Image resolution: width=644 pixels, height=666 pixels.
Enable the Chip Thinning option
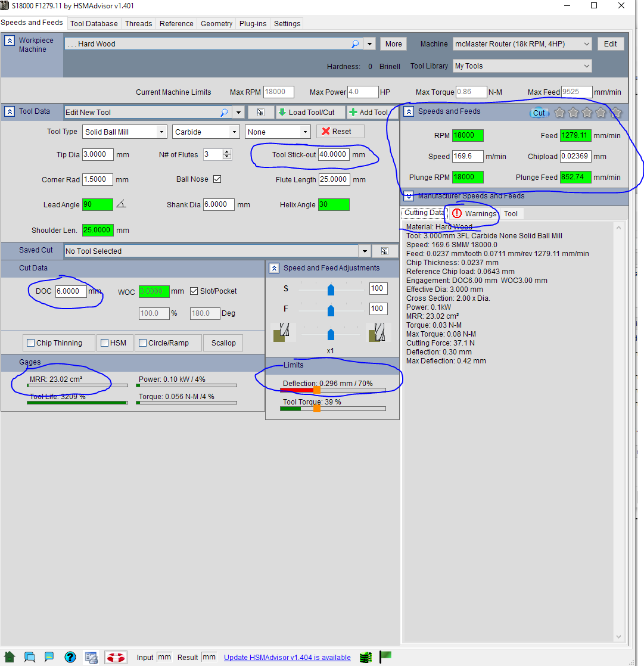[x=30, y=343]
